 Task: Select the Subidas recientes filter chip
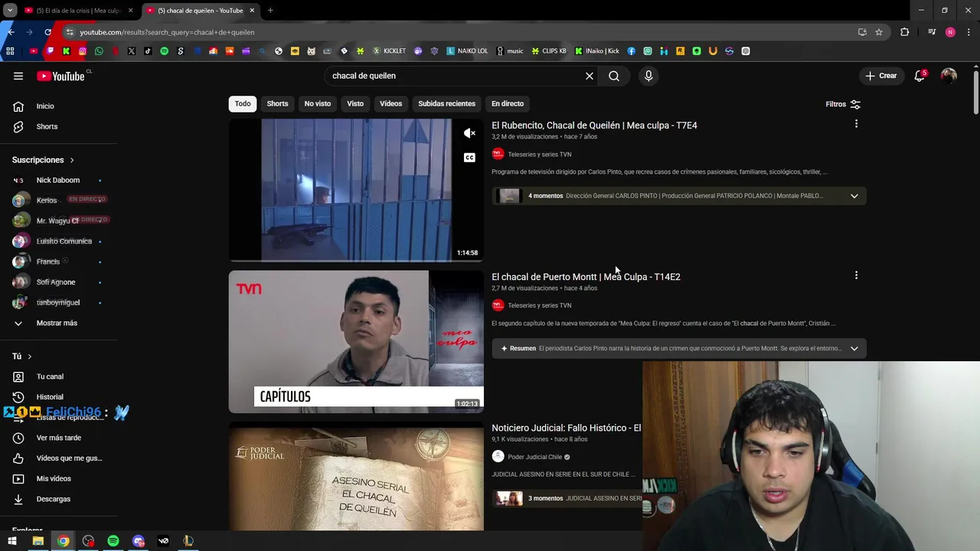point(446,103)
